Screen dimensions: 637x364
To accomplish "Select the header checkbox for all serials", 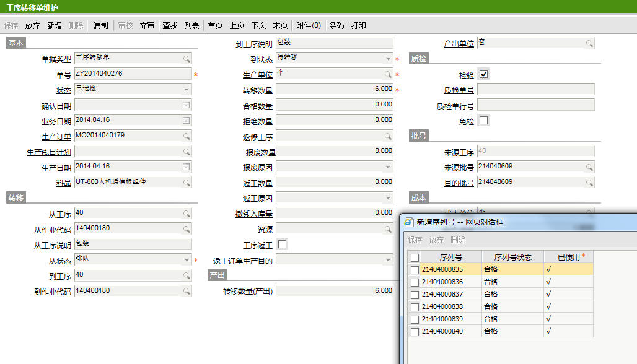I will pyautogui.click(x=415, y=258).
